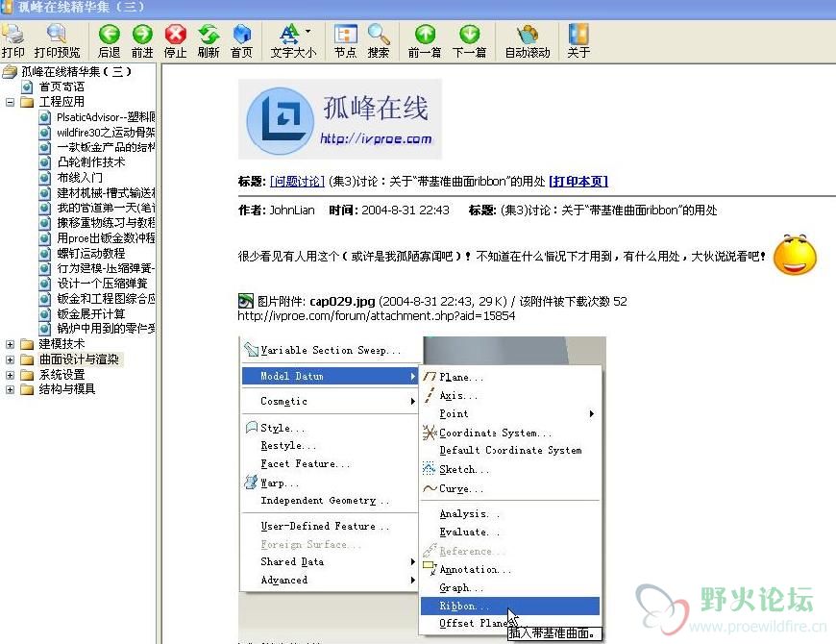Image resolution: width=836 pixels, height=644 pixels.
Task: Open the PlsaticAdvisor article
Action: 106,117
